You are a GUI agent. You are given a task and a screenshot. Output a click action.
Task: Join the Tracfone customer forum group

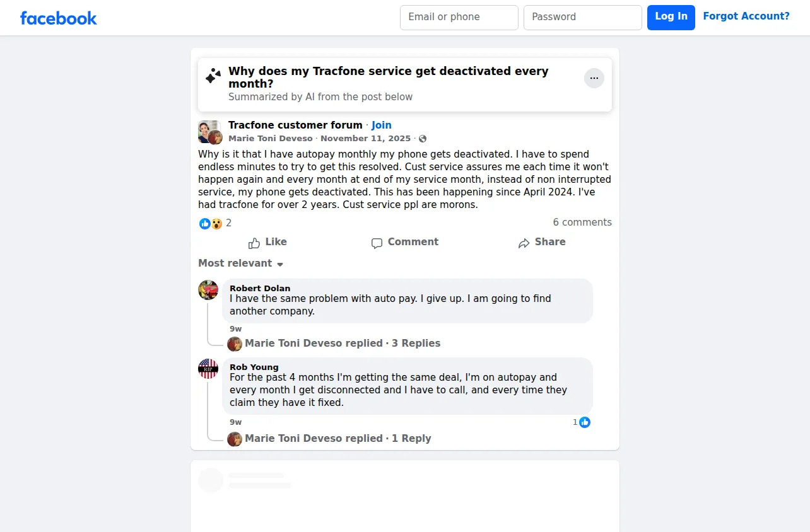pos(382,125)
